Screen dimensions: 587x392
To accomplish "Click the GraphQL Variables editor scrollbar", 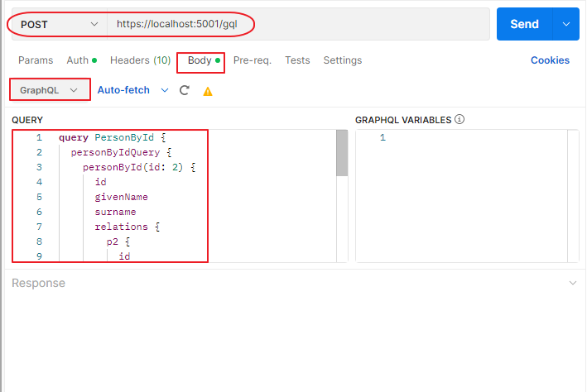I will pyautogui.click(x=573, y=196).
